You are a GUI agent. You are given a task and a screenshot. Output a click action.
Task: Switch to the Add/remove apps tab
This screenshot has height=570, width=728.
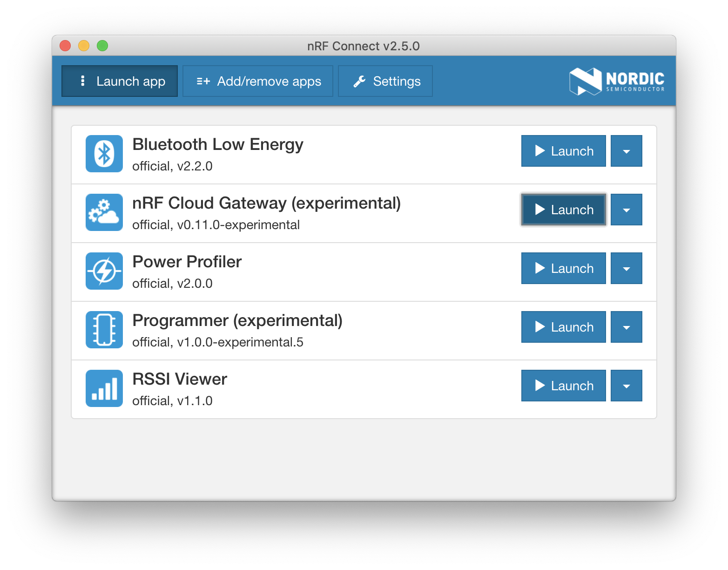click(257, 81)
